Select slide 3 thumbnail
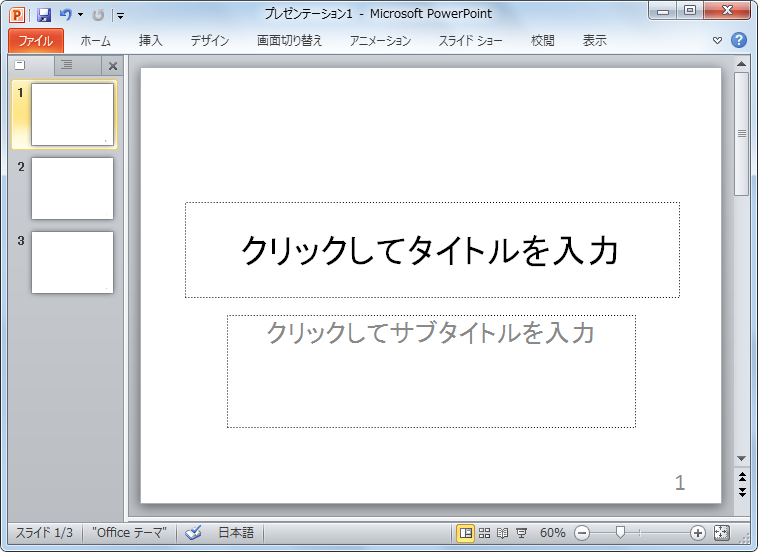This screenshot has height=552, width=758. click(73, 262)
